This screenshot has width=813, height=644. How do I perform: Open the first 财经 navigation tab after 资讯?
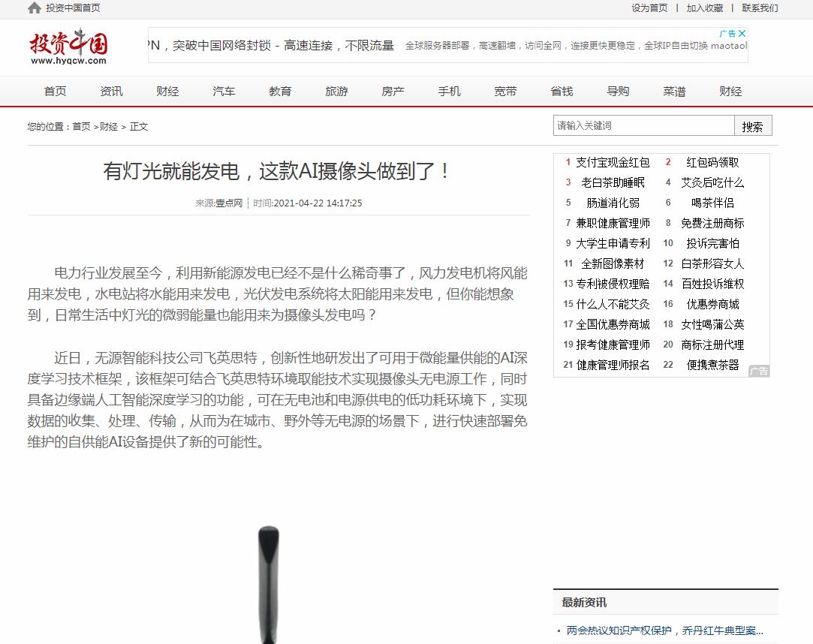click(167, 92)
